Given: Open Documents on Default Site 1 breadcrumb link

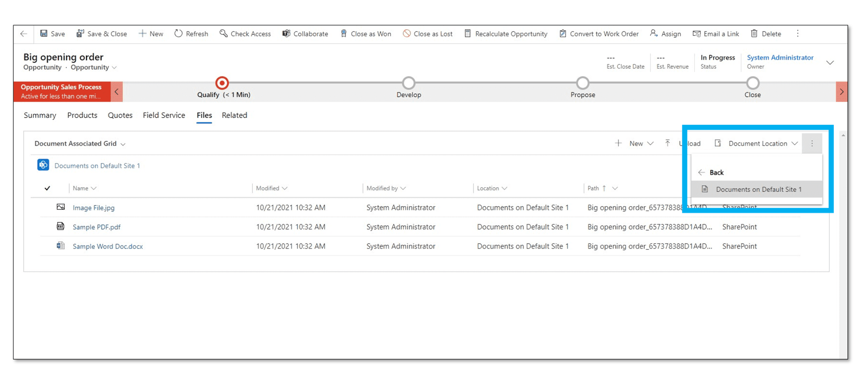Looking at the screenshot, I should point(97,166).
